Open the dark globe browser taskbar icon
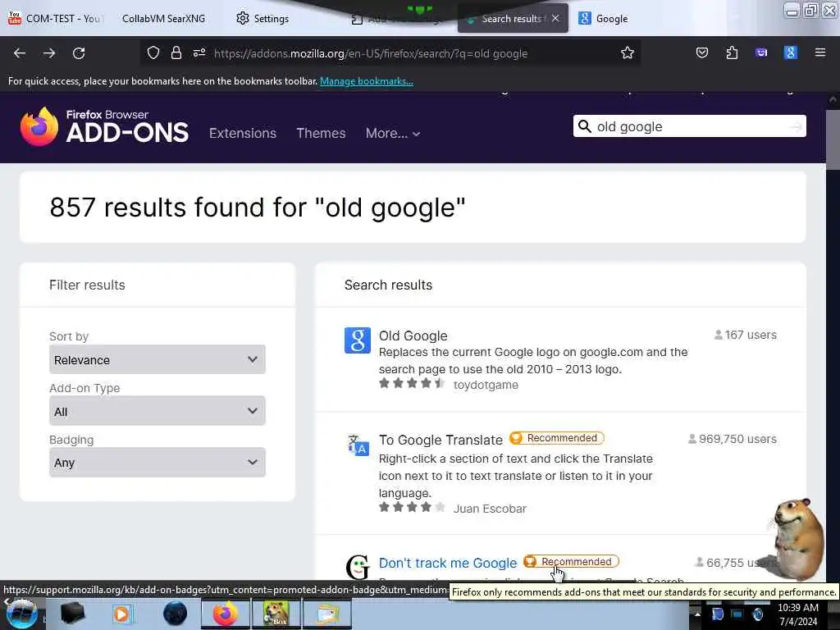The height and width of the screenshot is (630, 840). [x=175, y=614]
